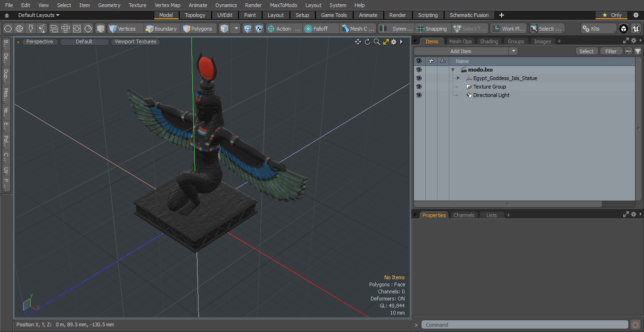644x332 pixels.
Task: Toggle the Symmetry option
Action: point(396,29)
